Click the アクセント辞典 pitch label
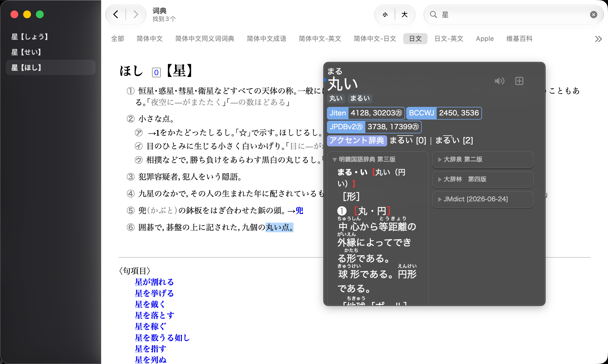This screenshot has height=364, width=608. pos(357,141)
